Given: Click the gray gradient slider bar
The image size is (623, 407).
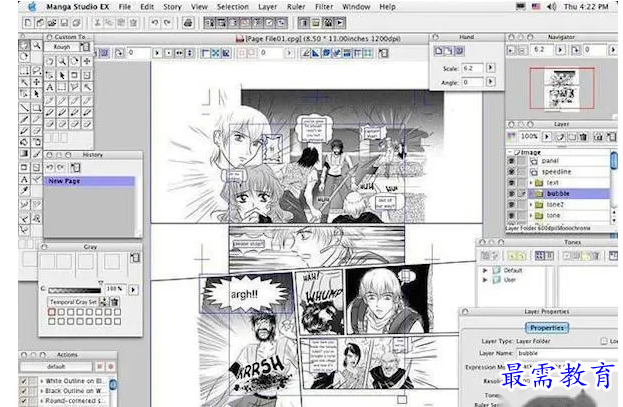Looking at the screenshot, I should (74, 291).
